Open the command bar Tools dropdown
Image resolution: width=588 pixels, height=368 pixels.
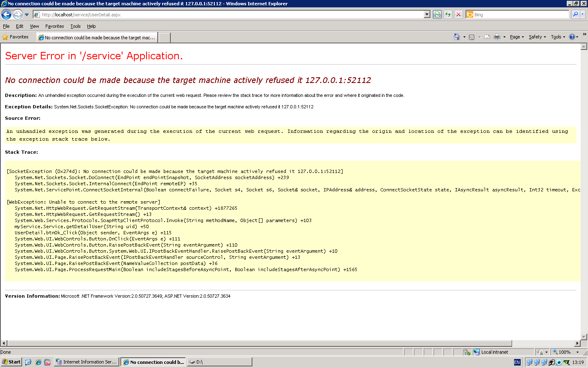[x=558, y=37]
